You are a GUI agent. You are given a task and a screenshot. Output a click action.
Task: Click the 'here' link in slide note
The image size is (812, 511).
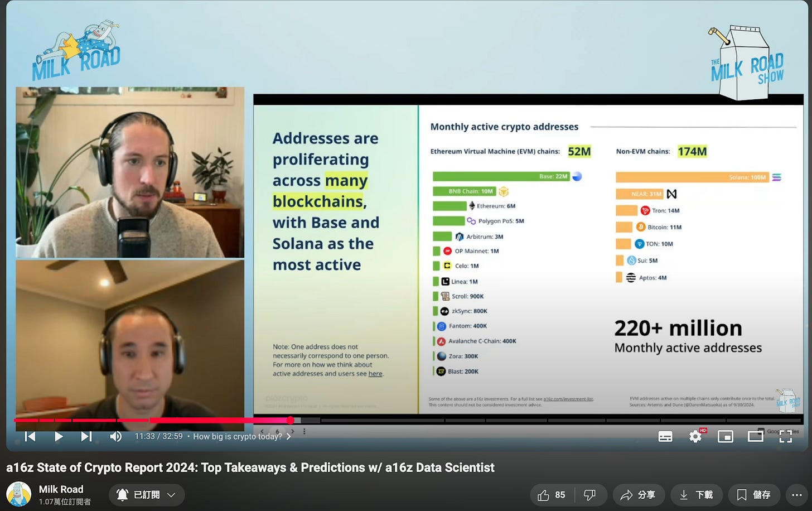click(x=375, y=374)
